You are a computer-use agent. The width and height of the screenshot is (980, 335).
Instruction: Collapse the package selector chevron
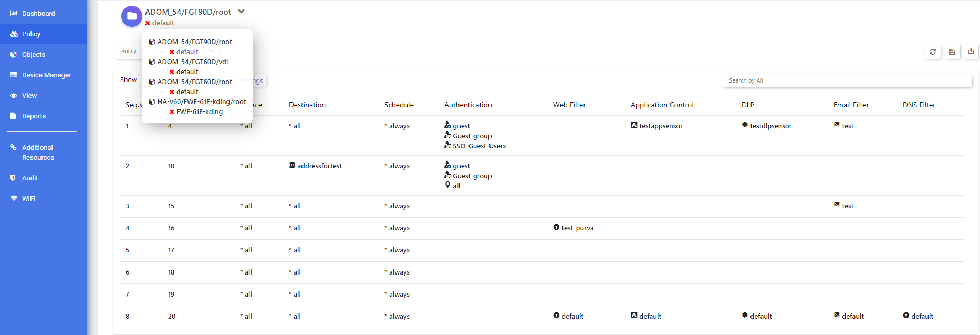click(x=241, y=11)
